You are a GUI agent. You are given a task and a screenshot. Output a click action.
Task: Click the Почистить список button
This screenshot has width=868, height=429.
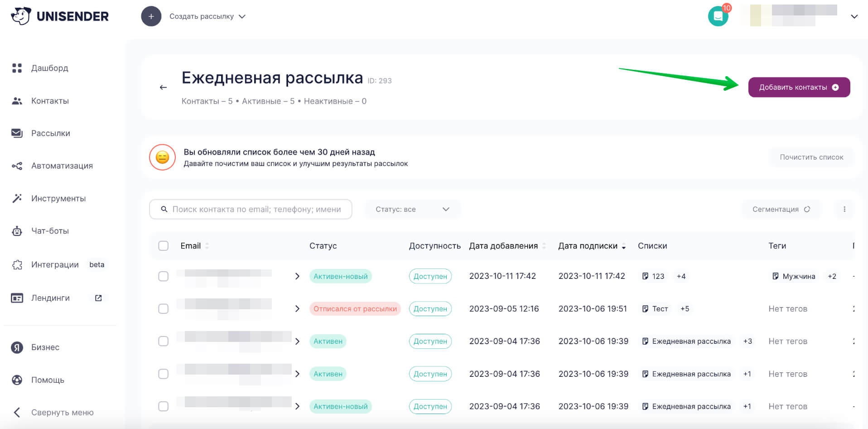(x=811, y=157)
